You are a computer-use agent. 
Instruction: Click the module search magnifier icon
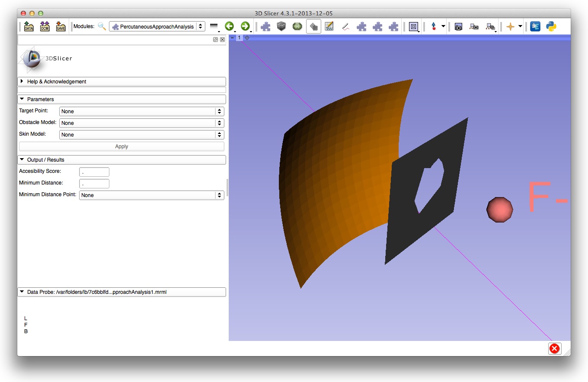(102, 27)
